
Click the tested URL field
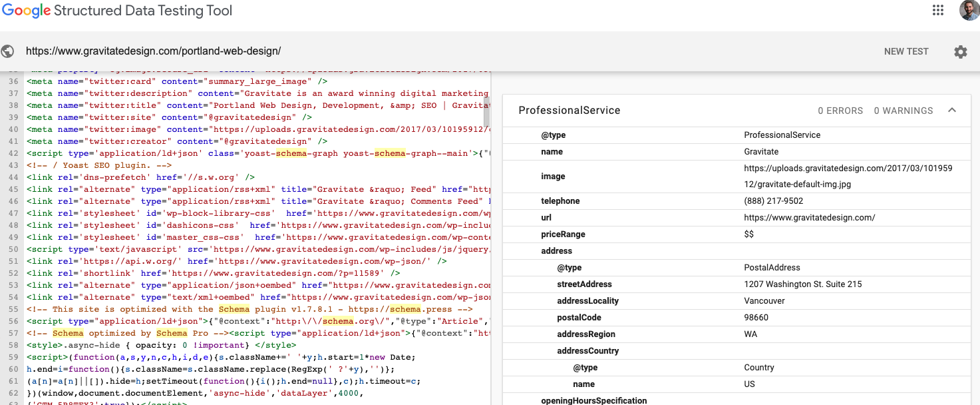click(x=153, y=51)
